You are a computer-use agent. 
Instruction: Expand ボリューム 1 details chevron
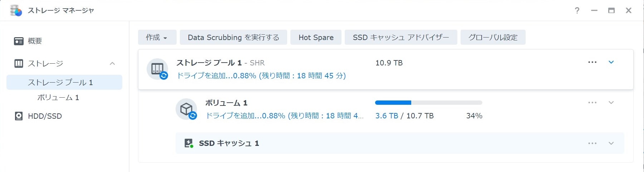(x=611, y=103)
